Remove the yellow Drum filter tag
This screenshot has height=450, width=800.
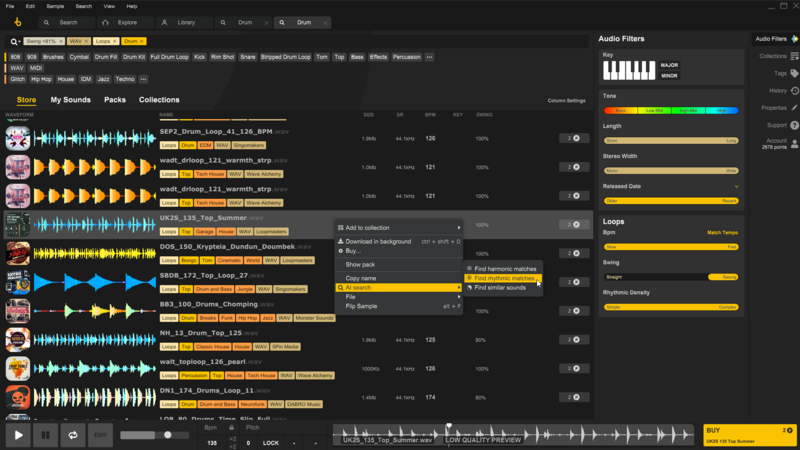(142, 41)
